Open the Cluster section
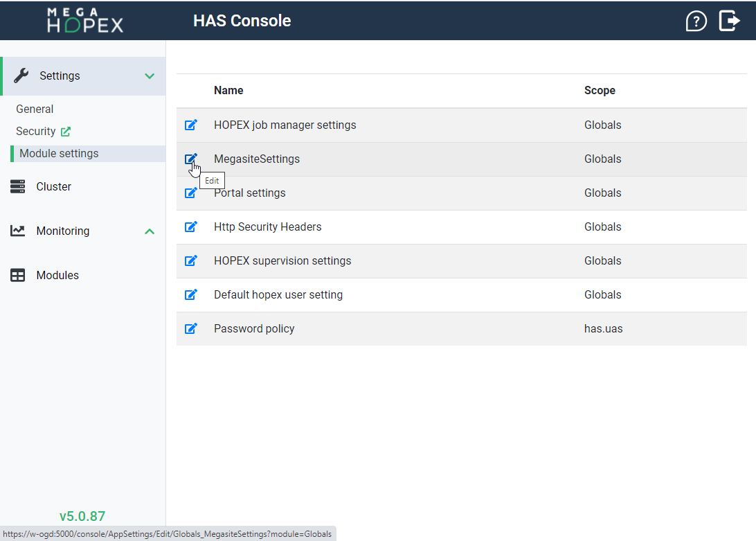Screen dimensions: 756x541 [x=53, y=187]
